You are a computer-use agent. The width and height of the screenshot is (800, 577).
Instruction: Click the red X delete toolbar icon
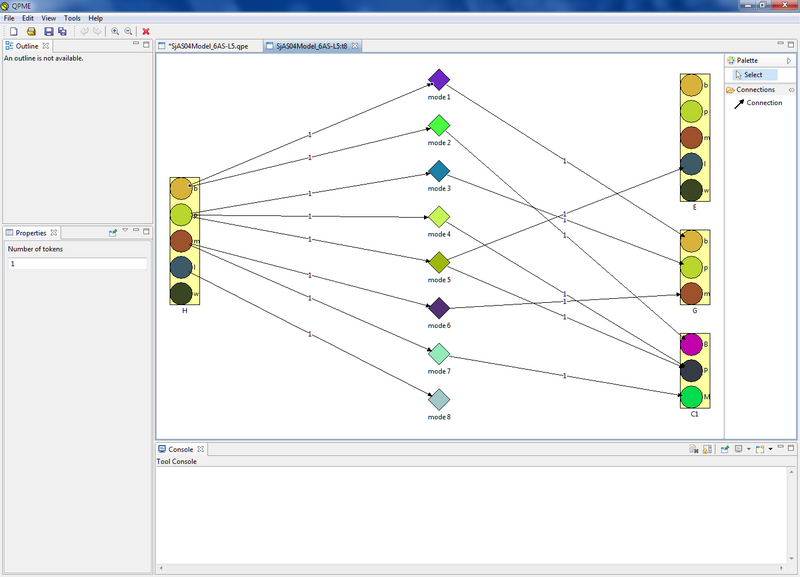click(x=147, y=32)
